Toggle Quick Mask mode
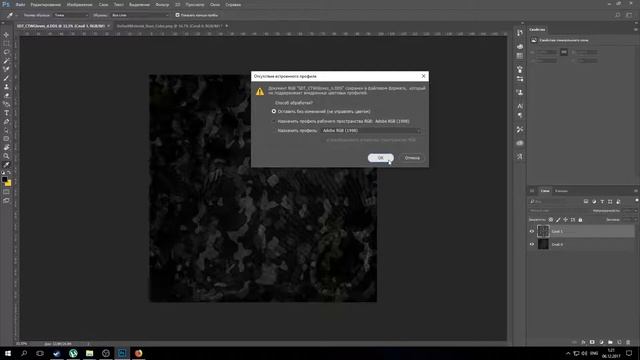The width and height of the screenshot is (640, 360). point(6,192)
